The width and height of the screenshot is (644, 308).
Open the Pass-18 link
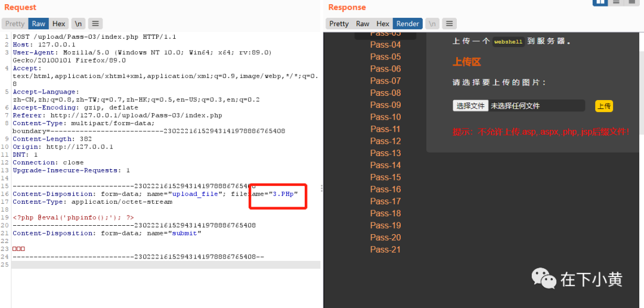[385, 213]
